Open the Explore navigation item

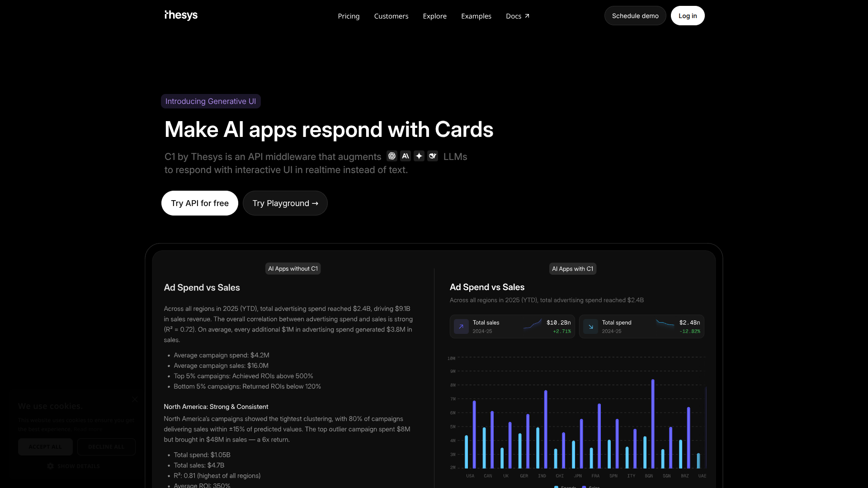(434, 16)
